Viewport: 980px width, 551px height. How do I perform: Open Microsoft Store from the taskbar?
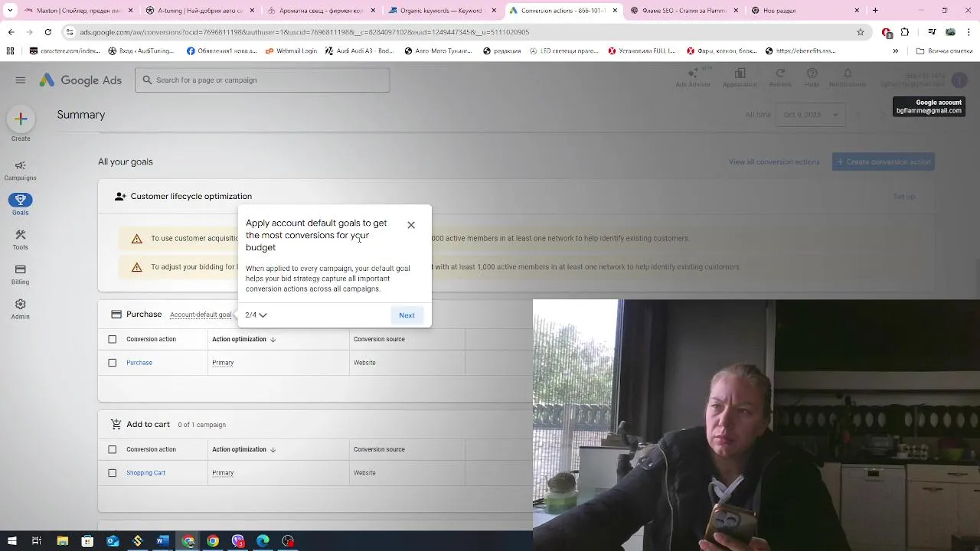[x=88, y=541]
